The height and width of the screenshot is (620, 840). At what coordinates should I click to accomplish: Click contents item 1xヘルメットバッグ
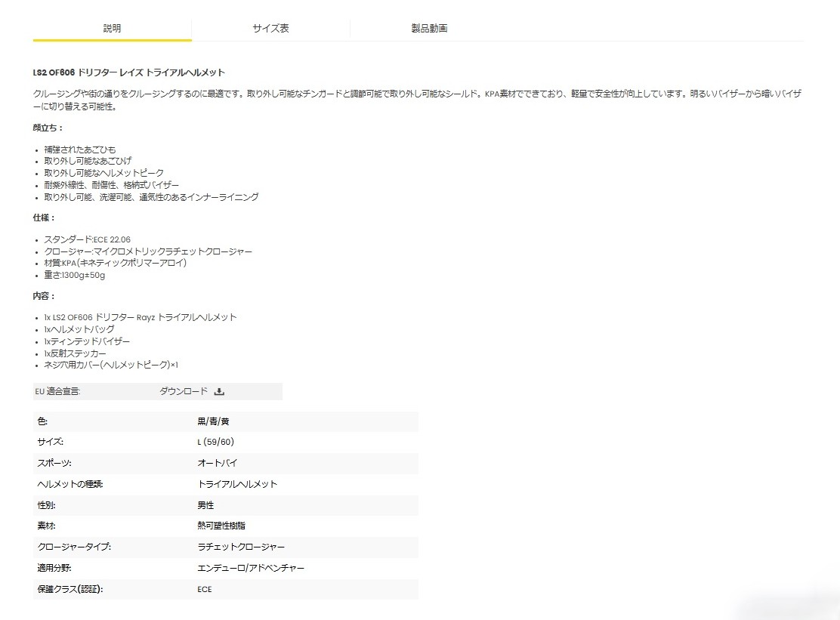tap(79, 329)
